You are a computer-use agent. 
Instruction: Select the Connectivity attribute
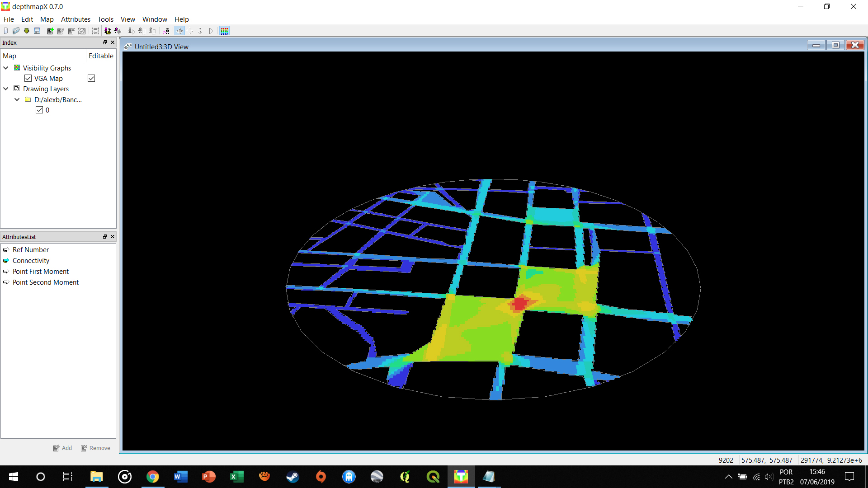(x=31, y=260)
